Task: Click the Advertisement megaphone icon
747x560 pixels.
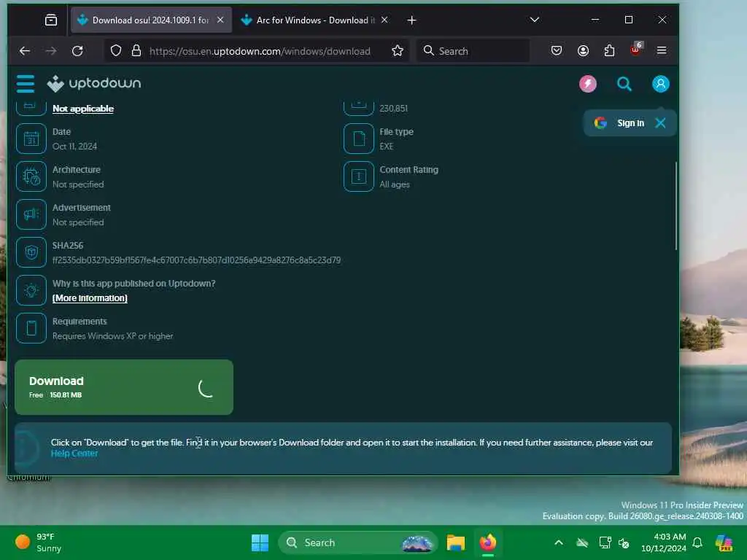Action: click(31, 215)
